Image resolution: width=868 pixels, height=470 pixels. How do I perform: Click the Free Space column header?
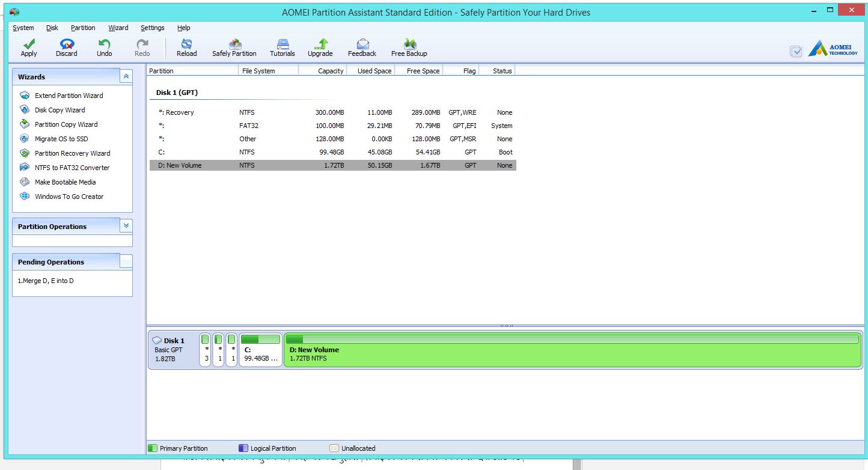(418, 71)
